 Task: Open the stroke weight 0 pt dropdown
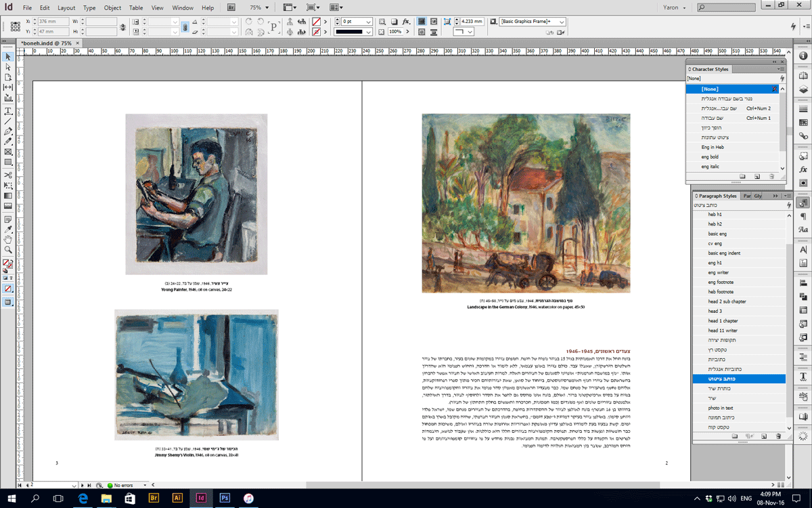click(x=369, y=22)
